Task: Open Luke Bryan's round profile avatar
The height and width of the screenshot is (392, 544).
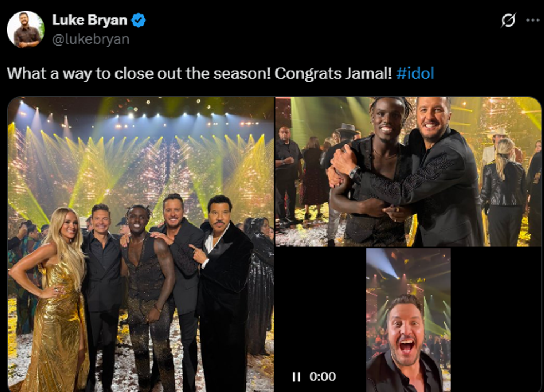Action: 26,29
